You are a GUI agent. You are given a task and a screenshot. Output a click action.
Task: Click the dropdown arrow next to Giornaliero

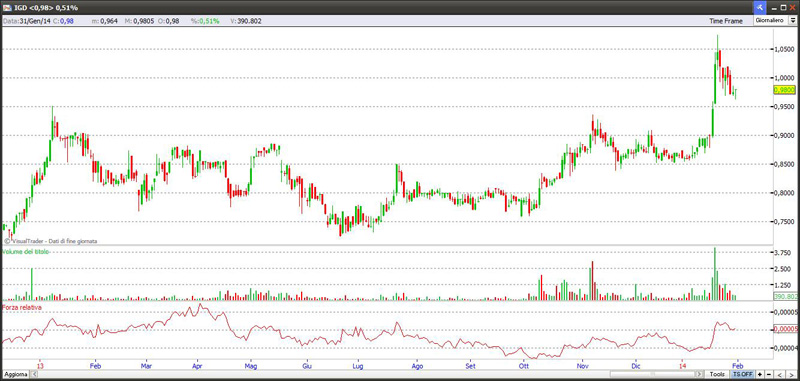[793, 21]
